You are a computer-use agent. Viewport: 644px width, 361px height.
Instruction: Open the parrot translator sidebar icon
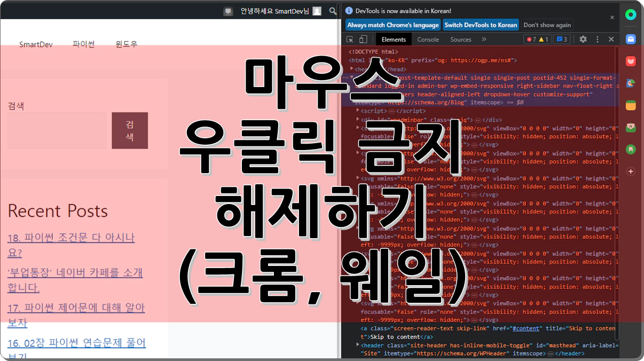point(631,83)
